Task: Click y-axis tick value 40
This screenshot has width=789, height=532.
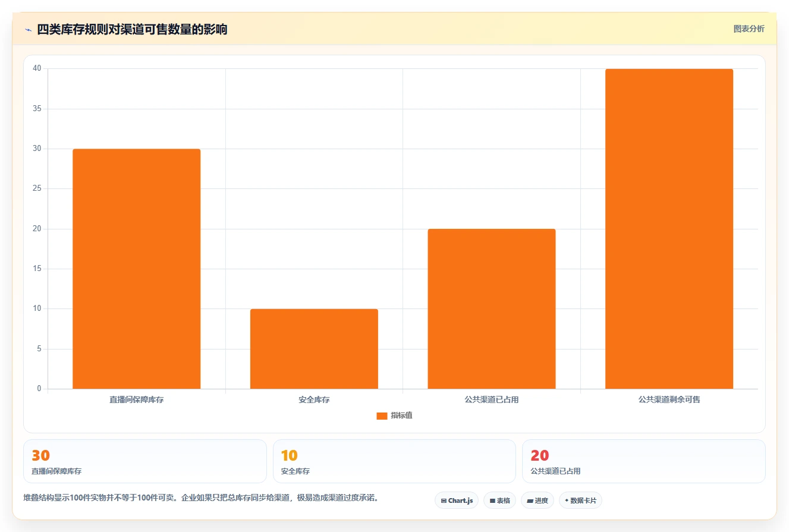Action: (x=37, y=68)
